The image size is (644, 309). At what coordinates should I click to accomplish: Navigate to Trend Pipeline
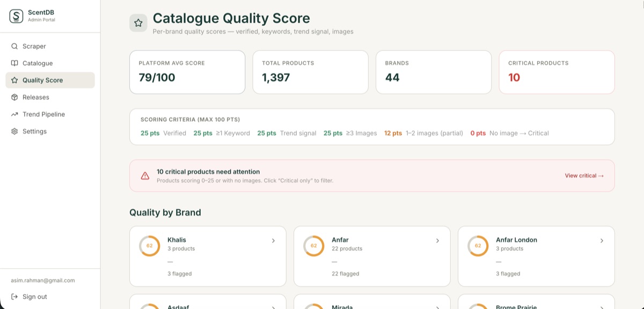pos(50,114)
